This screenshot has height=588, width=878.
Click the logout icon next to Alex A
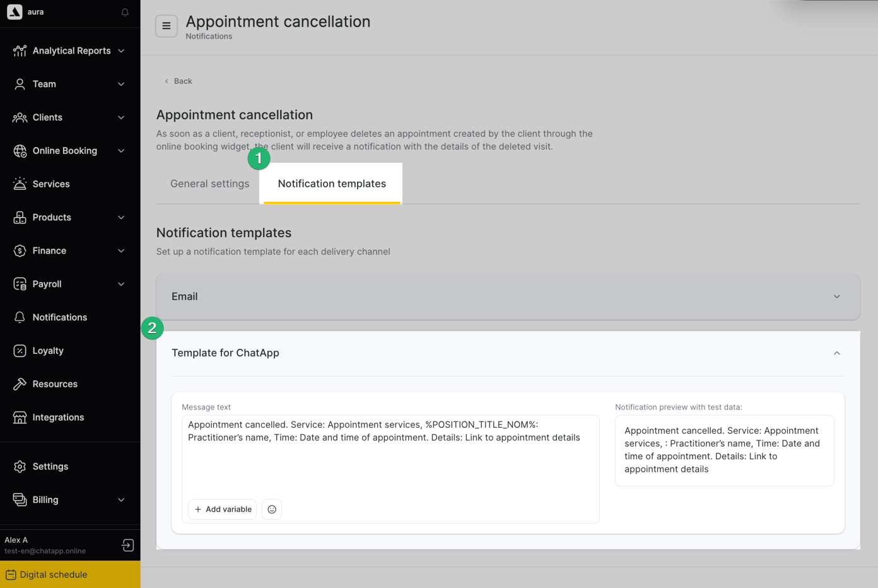(128, 545)
